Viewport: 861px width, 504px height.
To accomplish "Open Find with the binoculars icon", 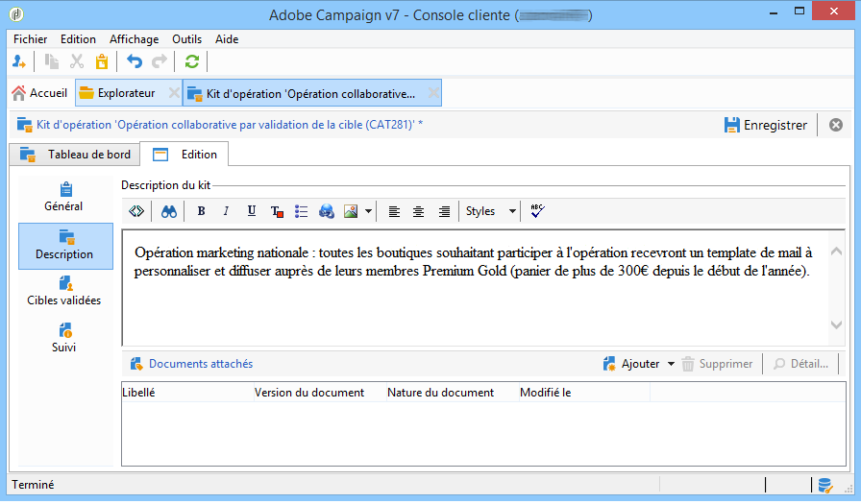I will point(168,211).
